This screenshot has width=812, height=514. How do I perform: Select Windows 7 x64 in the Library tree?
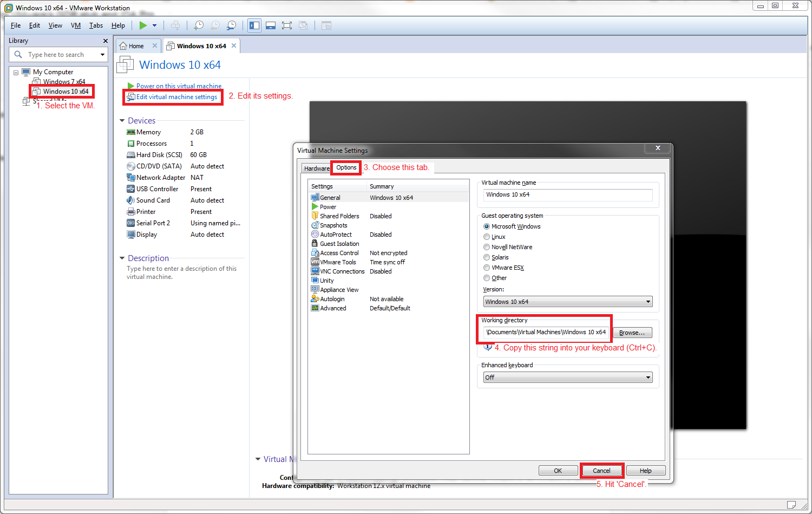pos(64,82)
